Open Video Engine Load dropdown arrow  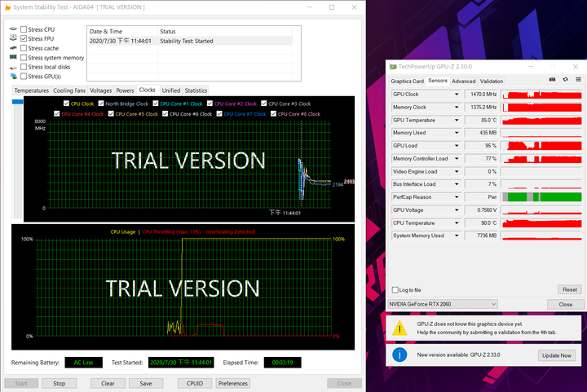point(457,172)
